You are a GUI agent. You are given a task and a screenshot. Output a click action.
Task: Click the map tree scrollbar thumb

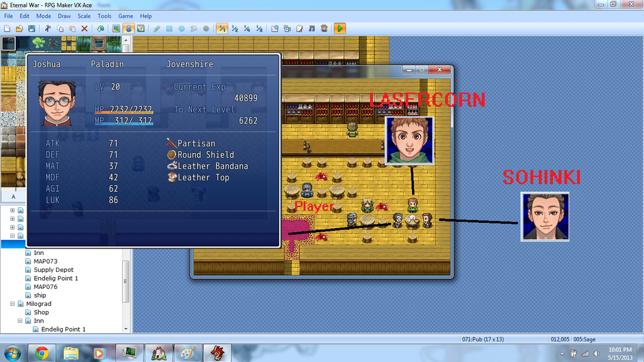126,281
